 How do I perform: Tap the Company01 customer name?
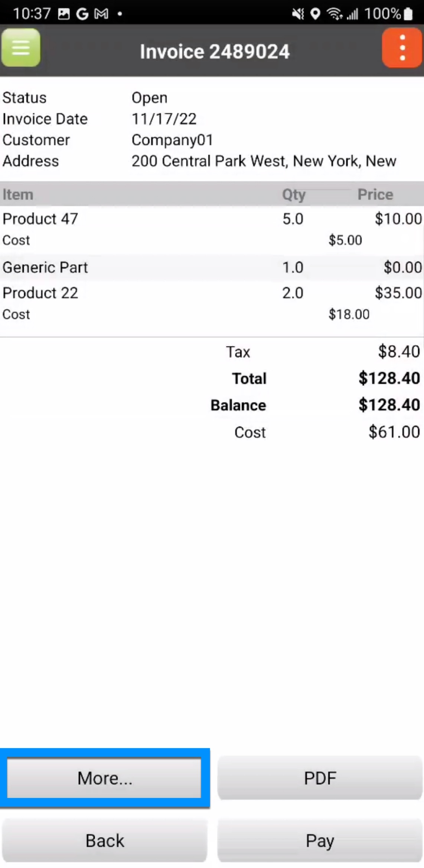pos(172,140)
